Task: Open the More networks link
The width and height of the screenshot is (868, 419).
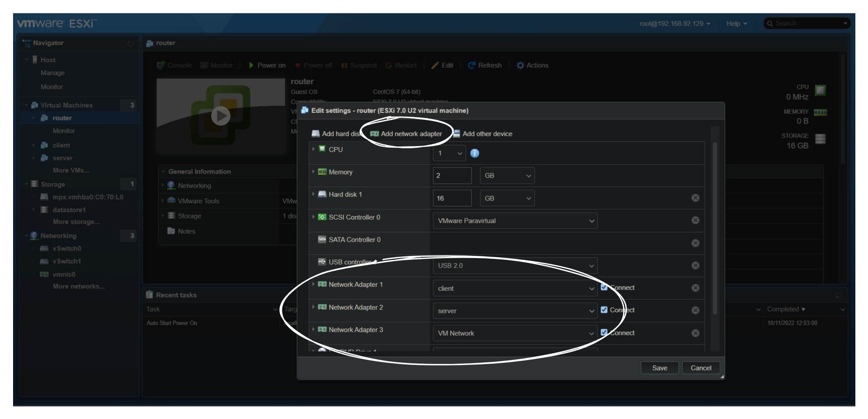Action: click(79, 286)
